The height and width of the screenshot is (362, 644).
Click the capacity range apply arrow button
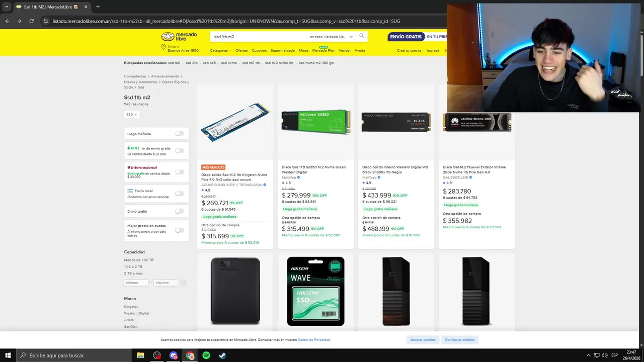tap(183, 283)
